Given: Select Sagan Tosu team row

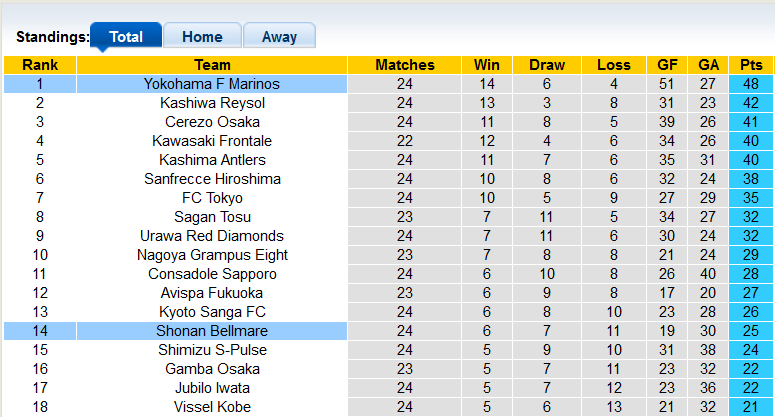Looking at the screenshot, I should tap(212, 217).
